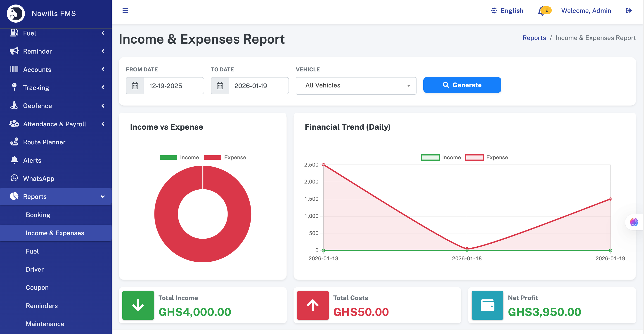This screenshot has width=644, height=334.
Task: Click the hamburger menu icon
Action: (125, 10)
